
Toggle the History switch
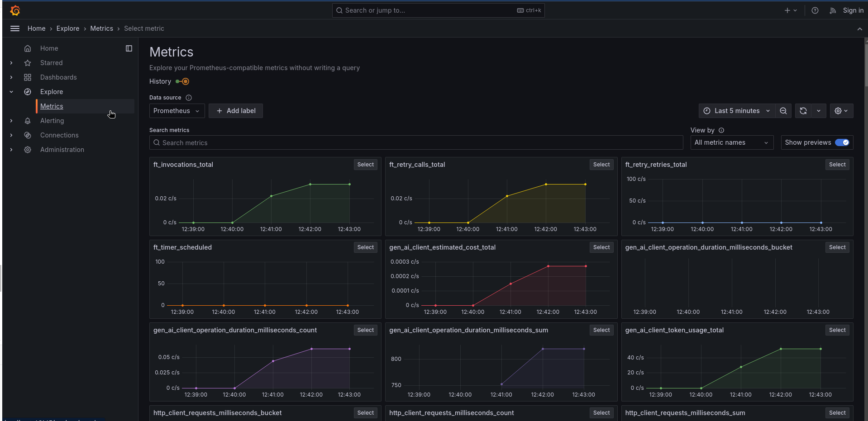(182, 81)
